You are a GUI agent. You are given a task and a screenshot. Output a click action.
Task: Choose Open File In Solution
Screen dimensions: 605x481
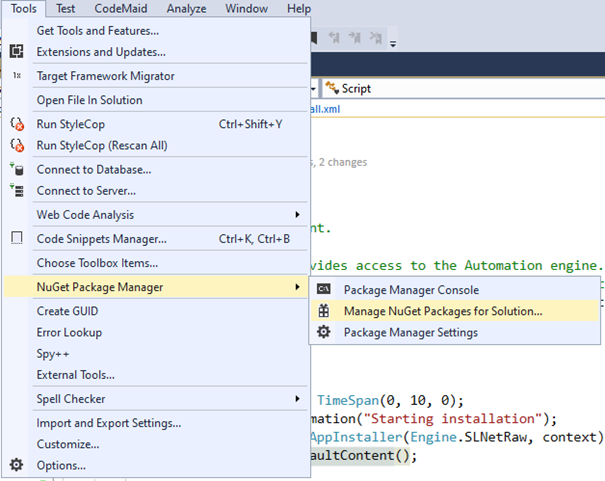pos(156,100)
